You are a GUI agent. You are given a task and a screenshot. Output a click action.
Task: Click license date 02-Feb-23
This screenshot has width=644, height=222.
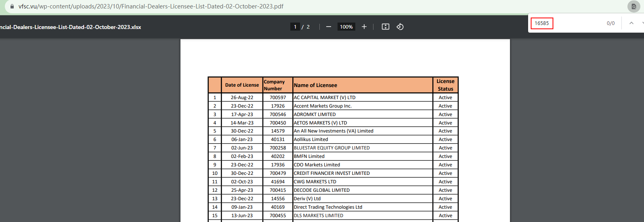point(242,156)
